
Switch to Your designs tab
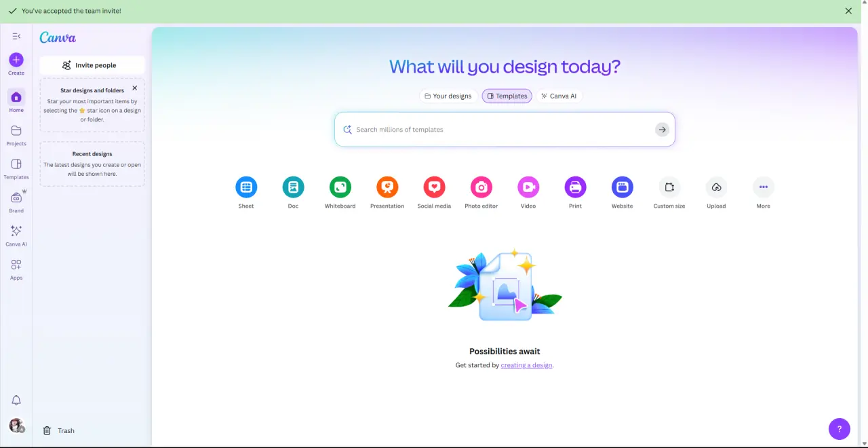point(448,96)
